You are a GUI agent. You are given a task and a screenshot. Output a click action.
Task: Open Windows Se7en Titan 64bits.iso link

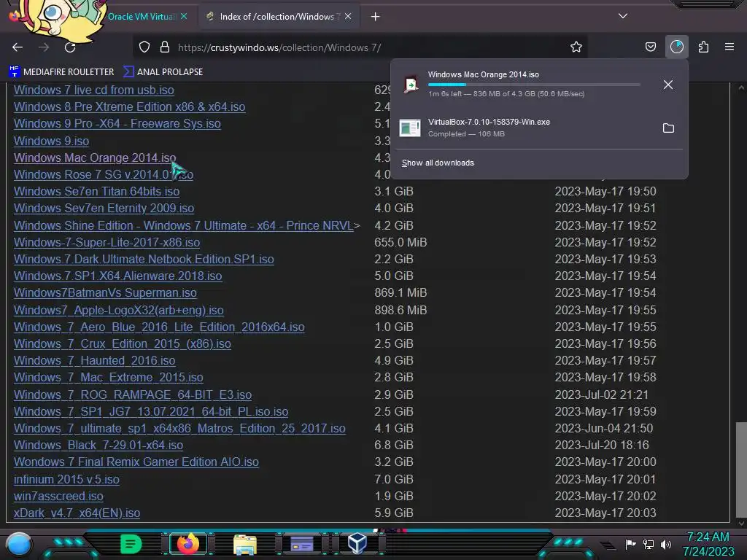point(97,192)
